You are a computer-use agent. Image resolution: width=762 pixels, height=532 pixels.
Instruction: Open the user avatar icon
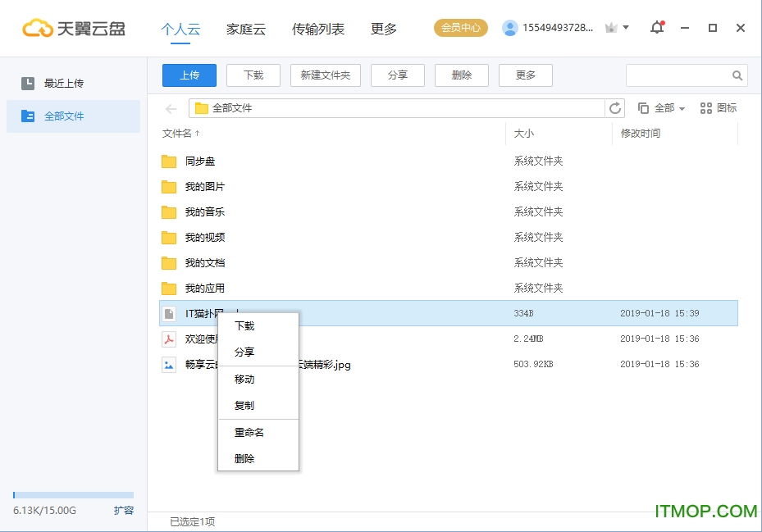(510, 28)
